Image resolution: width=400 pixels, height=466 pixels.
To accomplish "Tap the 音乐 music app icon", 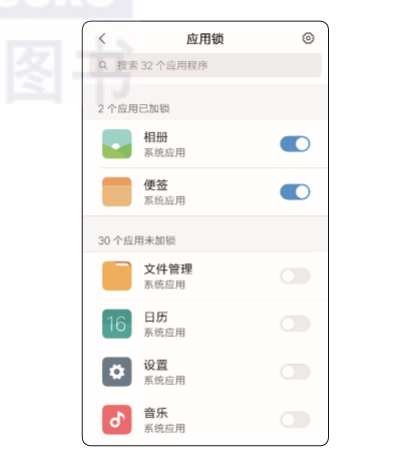I will point(117,420).
